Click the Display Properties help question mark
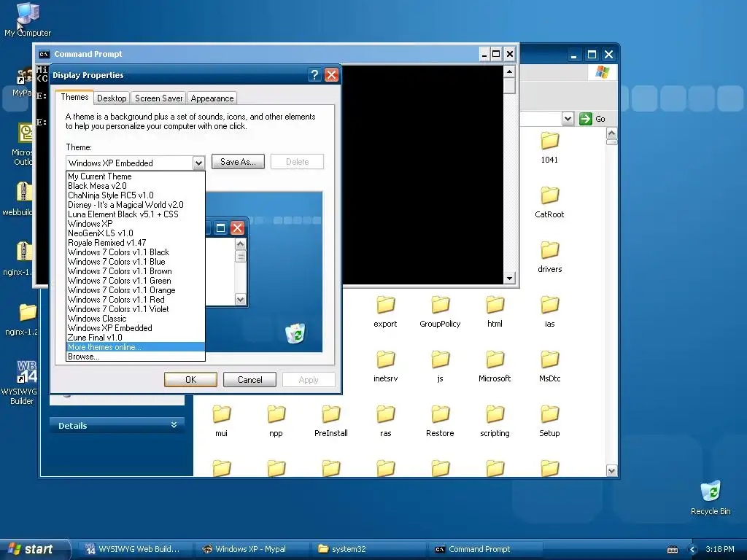Image resolution: width=747 pixels, height=560 pixels. (314, 75)
